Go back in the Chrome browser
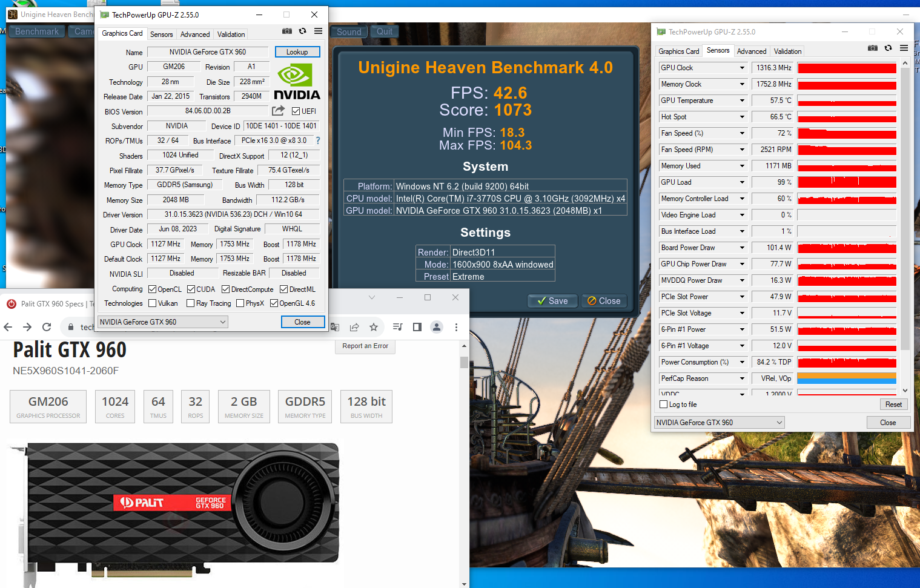 tap(8, 327)
